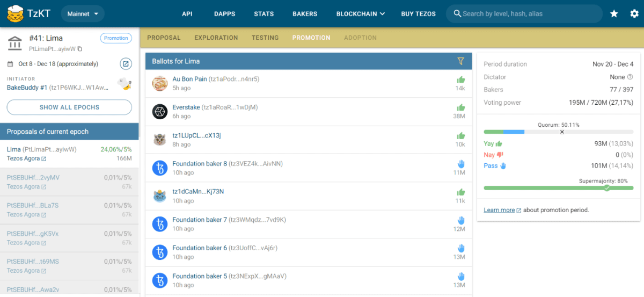The image size is (644, 297).
Task: Switch to the EXPLORATION period tab
Action: coord(216,38)
